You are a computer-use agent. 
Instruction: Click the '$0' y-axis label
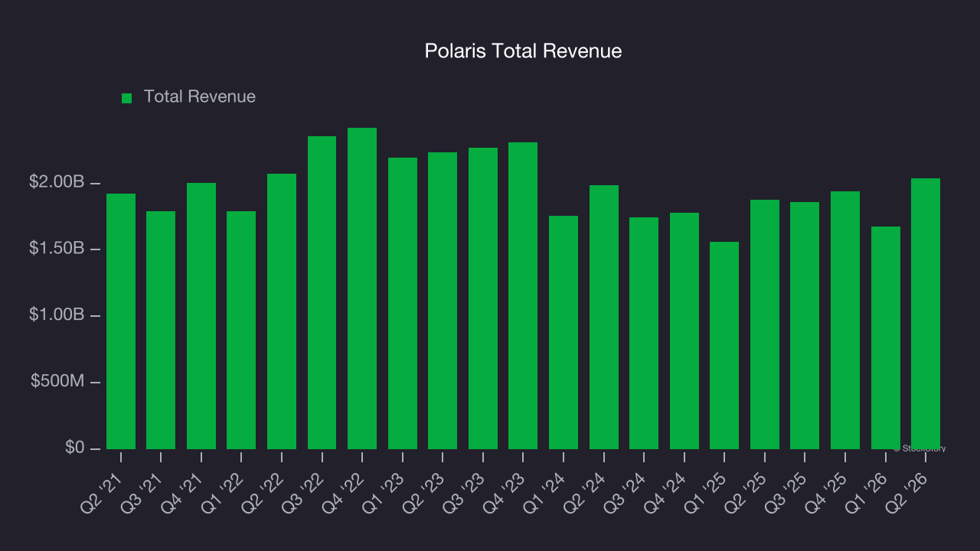(x=74, y=447)
